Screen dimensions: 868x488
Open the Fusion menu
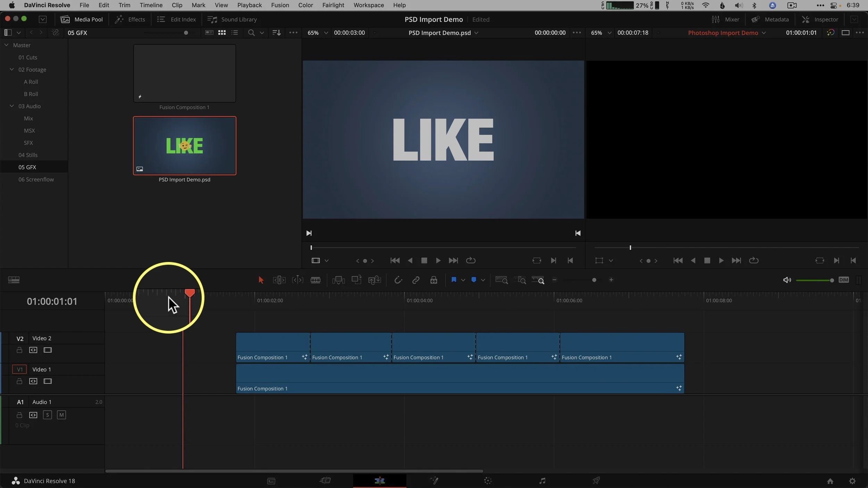280,5
